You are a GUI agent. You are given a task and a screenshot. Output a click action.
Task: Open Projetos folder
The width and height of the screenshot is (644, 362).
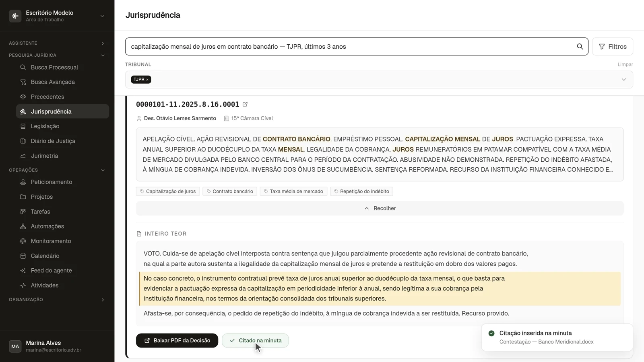pos(62,197)
